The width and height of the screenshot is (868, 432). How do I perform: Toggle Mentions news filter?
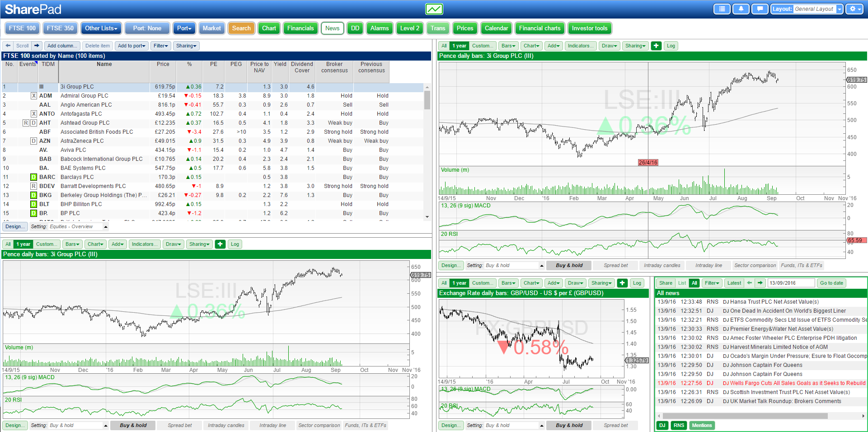pos(702,425)
